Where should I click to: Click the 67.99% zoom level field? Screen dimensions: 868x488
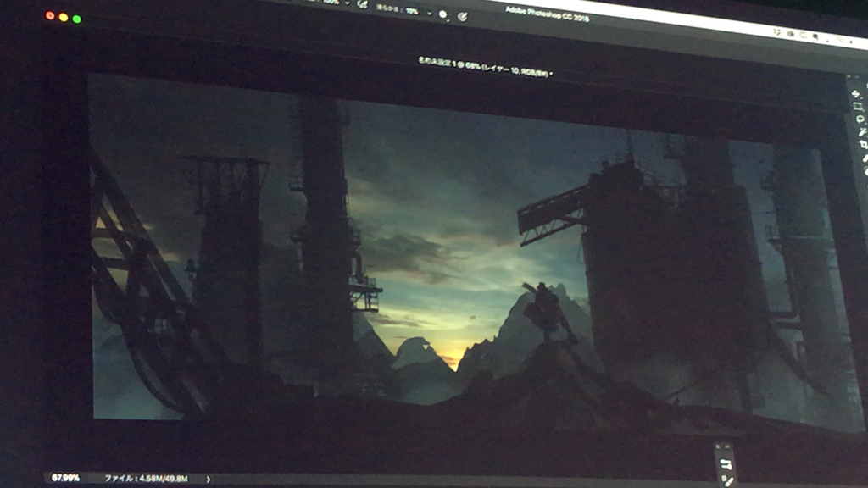click(x=65, y=478)
